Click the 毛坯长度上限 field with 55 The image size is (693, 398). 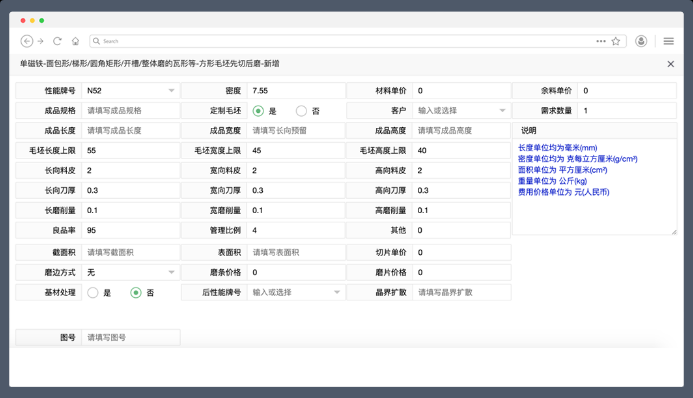point(131,150)
